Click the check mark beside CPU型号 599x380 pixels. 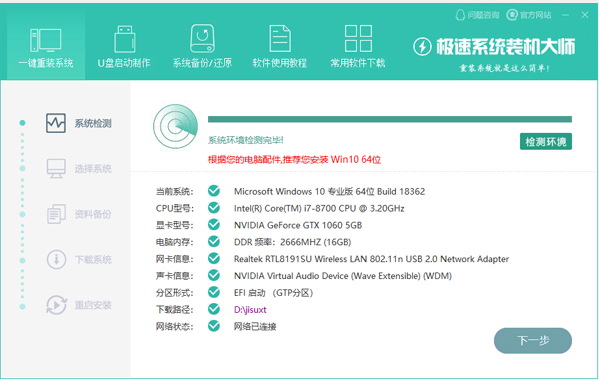[214, 208]
